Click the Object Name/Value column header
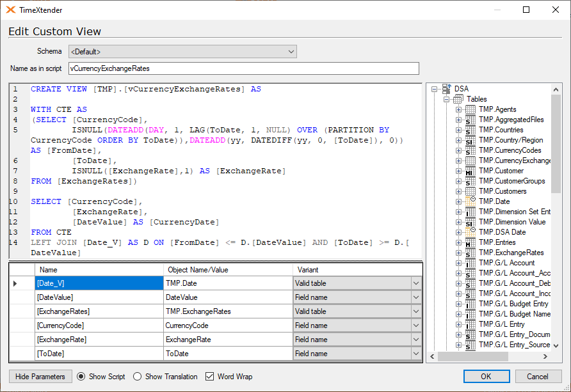This screenshot has height=392, width=571. 229,270
